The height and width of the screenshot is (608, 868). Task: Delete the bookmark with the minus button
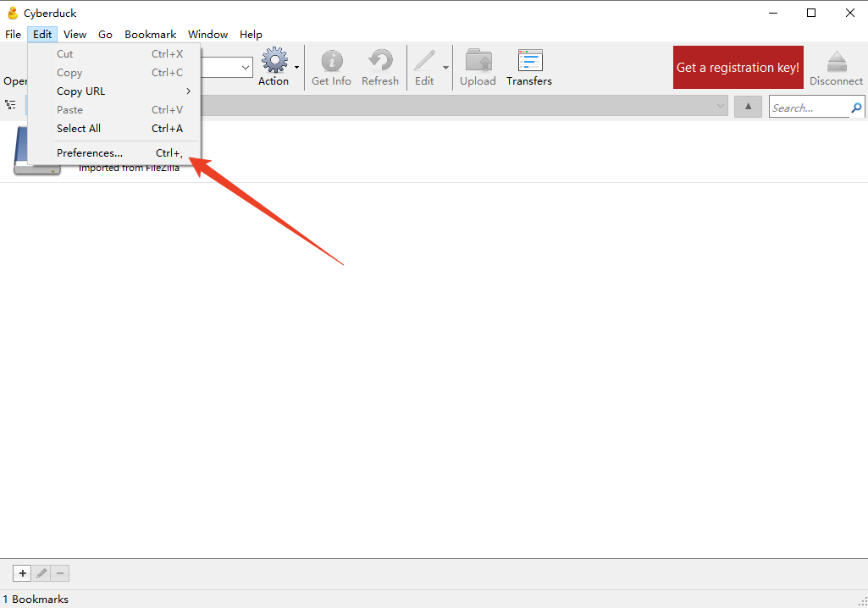coord(60,573)
